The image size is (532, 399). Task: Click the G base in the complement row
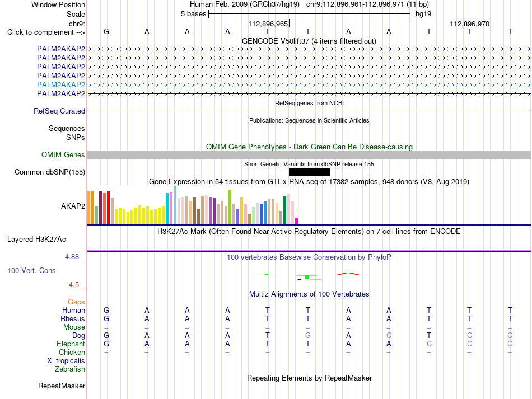point(106,31)
